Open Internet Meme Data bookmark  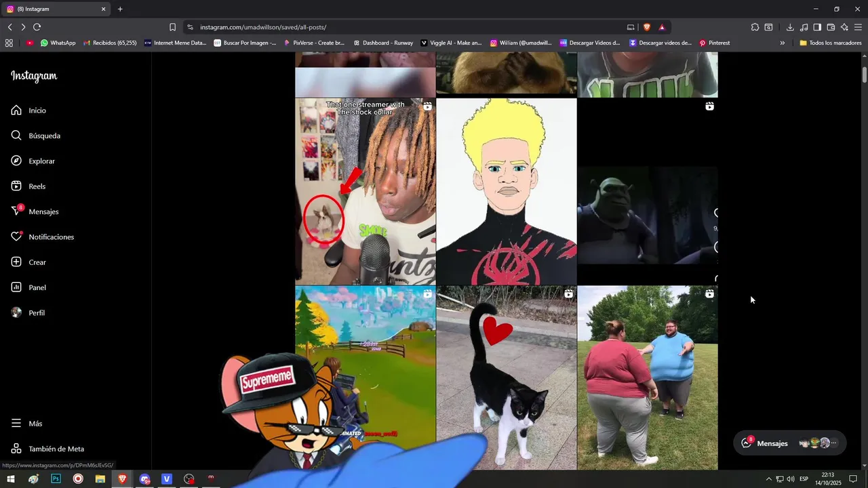175,43
